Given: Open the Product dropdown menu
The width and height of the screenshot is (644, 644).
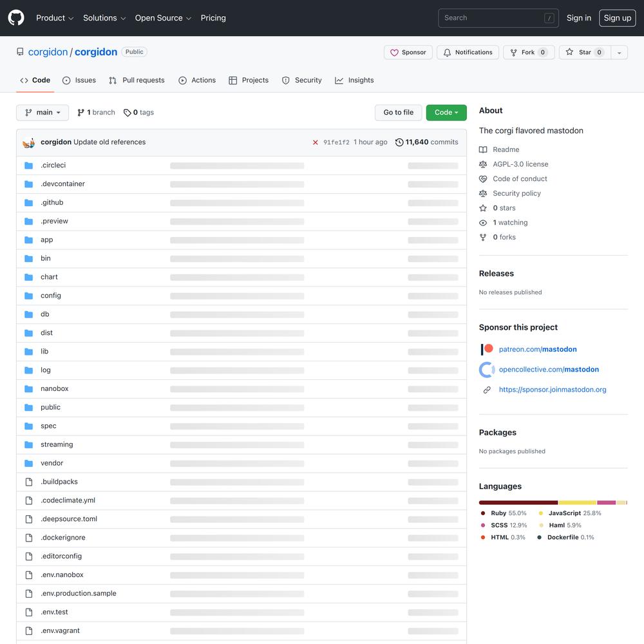Looking at the screenshot, I should (x=55, y=18).
